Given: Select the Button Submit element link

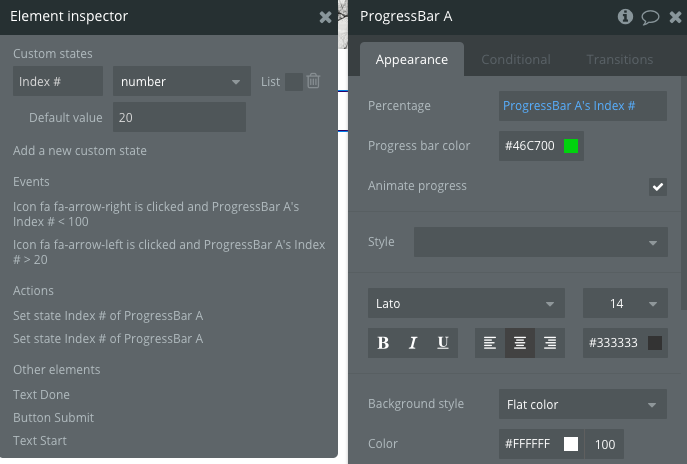Looking at the screenshot, I should coord(53,418).
